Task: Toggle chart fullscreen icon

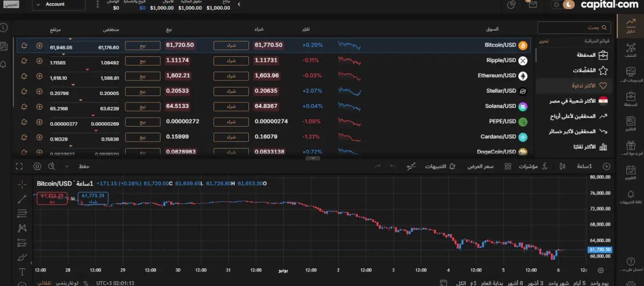Action: [x=20, y=166]
